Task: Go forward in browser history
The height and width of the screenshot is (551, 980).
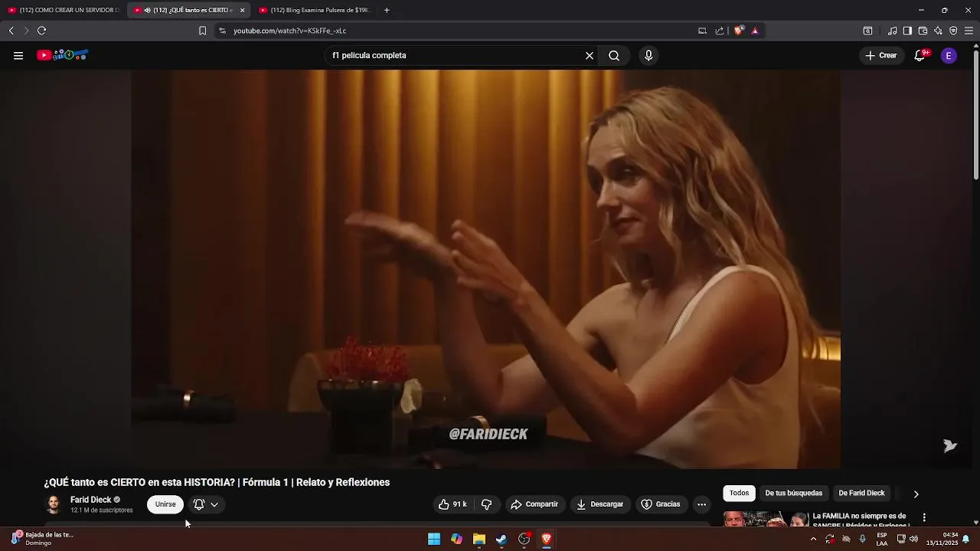Action: click(26, 31)
